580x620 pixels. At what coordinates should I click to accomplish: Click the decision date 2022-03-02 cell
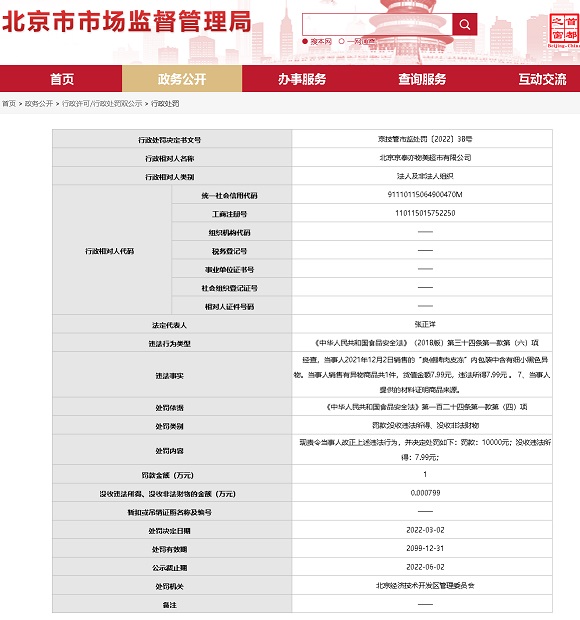425,530
